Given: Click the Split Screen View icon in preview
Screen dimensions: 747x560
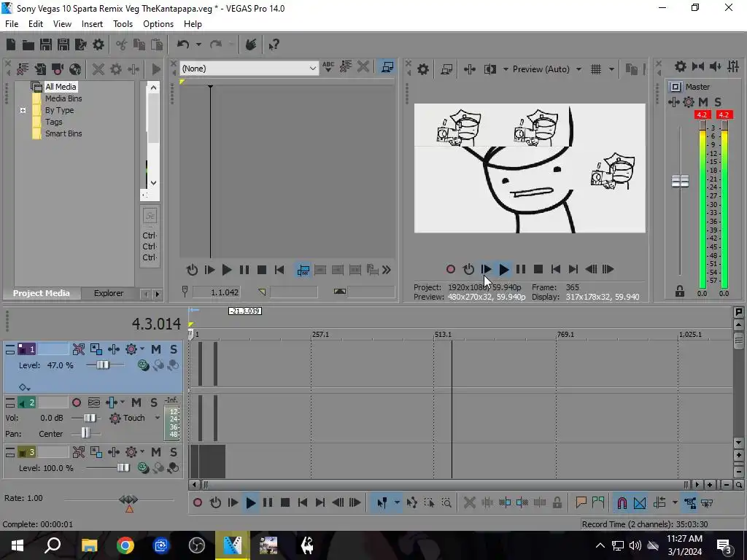Looking at the screenshot, I should click(x=489, y=69).
